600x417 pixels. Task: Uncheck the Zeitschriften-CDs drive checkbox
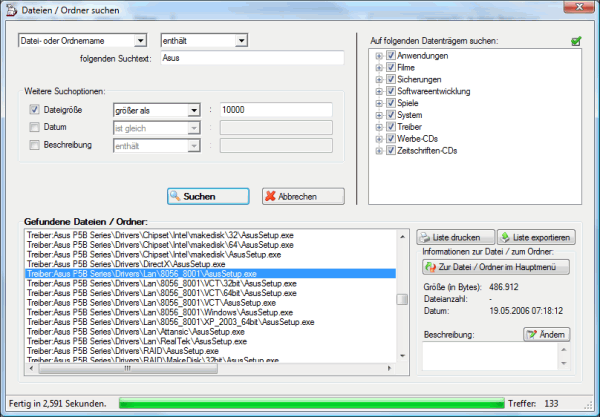pyautogui.click(x=390, y=150)
